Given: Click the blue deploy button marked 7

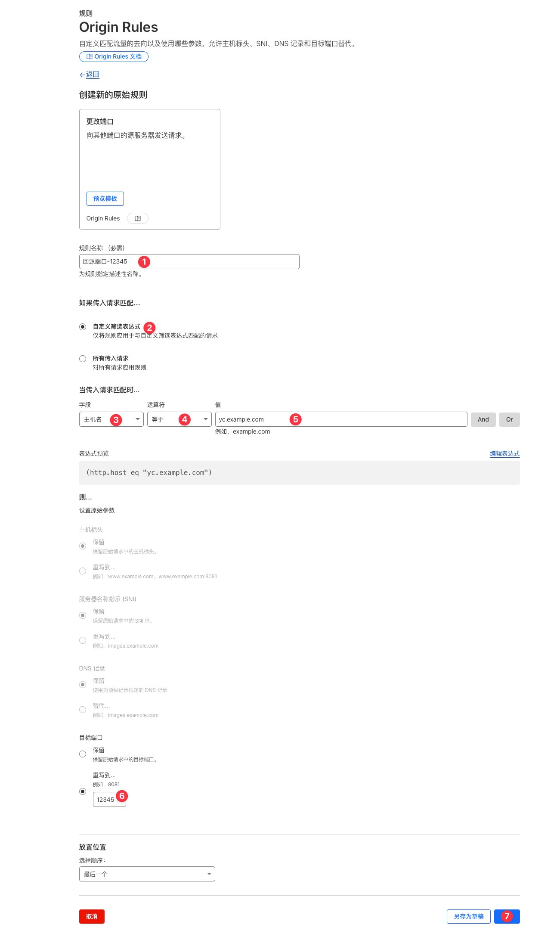Looking at the screenshot, I should (x=507, y=916).
